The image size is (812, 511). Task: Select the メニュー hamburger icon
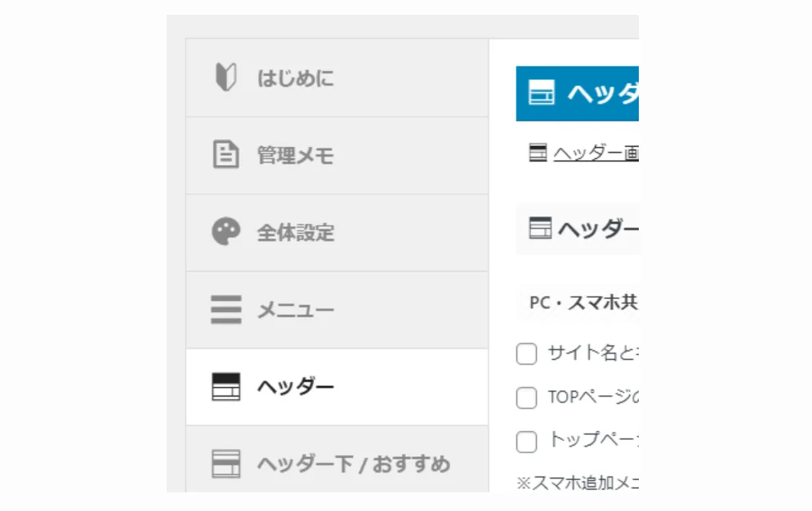(225, 309)
